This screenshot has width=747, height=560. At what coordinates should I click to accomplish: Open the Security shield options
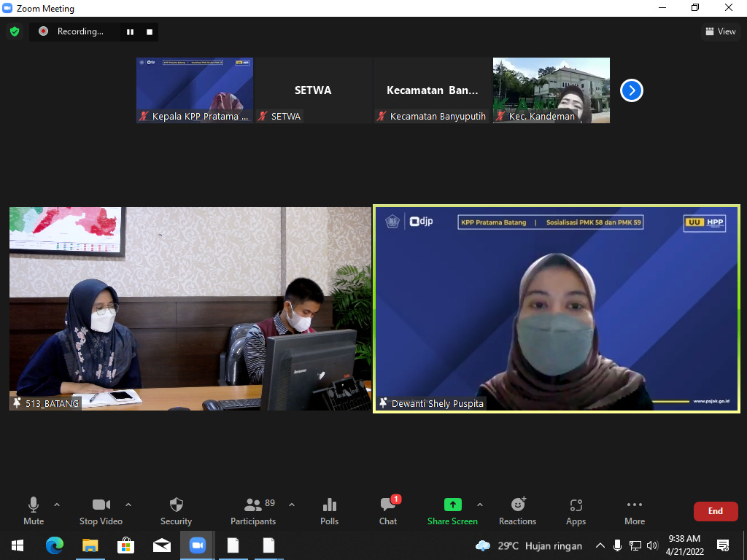tap(176, 511)
